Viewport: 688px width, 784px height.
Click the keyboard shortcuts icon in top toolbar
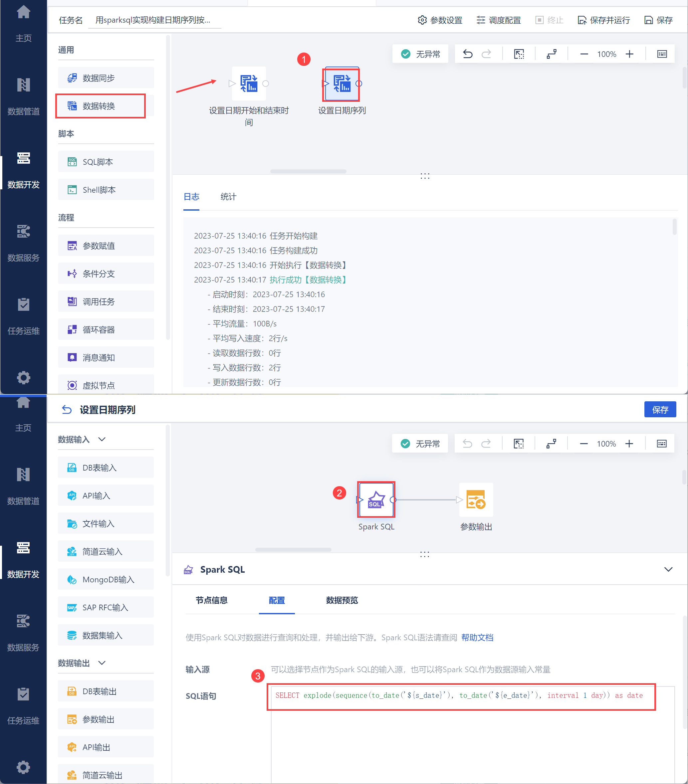point(662,54)
